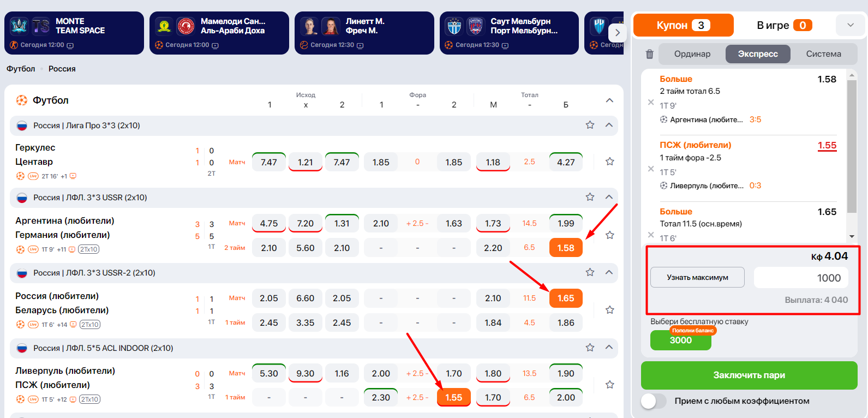Remove ПСЖ (любители) bet from coupon
This screenshot has width=868, height=418.
pyautogui.click(x=651, y=169)
